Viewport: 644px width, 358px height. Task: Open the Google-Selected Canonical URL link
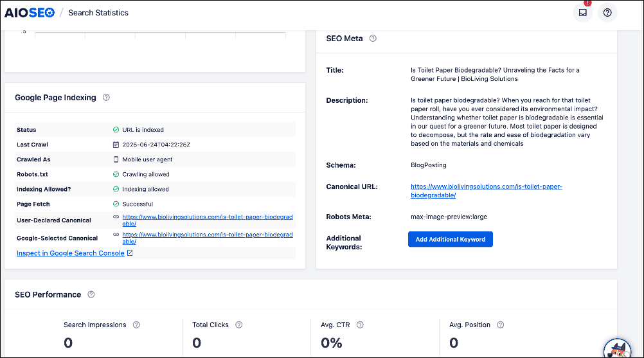click(208, 238)
